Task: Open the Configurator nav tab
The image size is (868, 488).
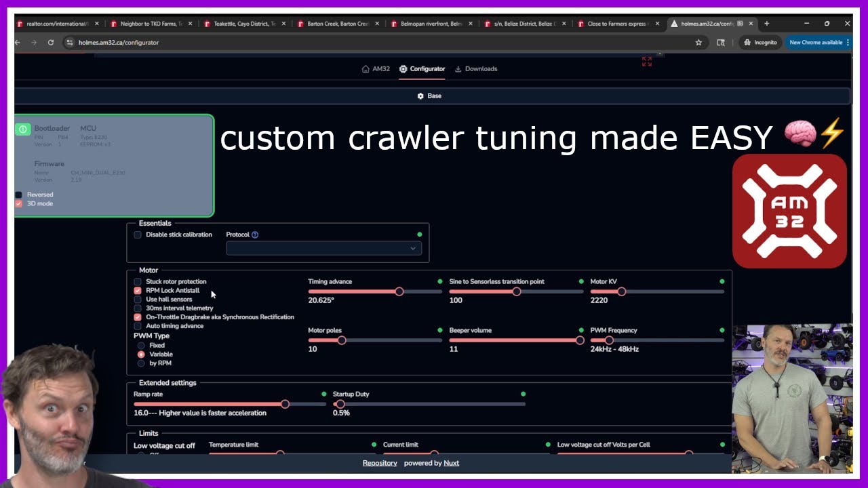Action: [422, 68]
